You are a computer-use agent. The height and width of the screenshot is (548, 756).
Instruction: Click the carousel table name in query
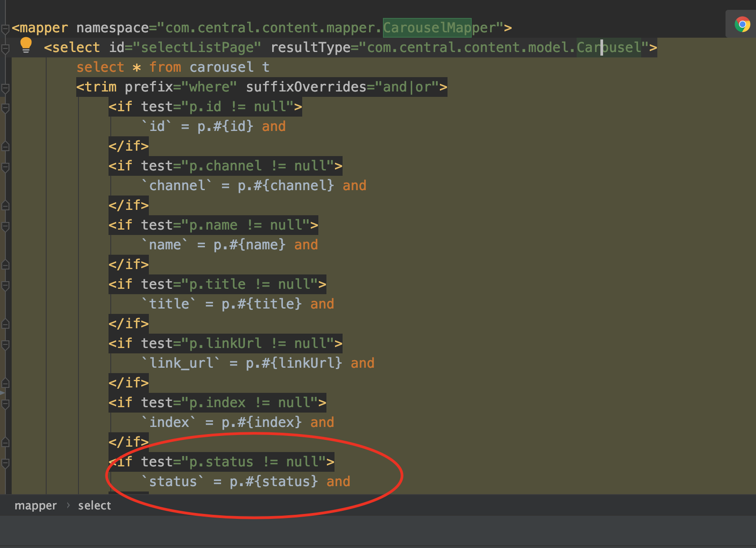tap(222, 67)
